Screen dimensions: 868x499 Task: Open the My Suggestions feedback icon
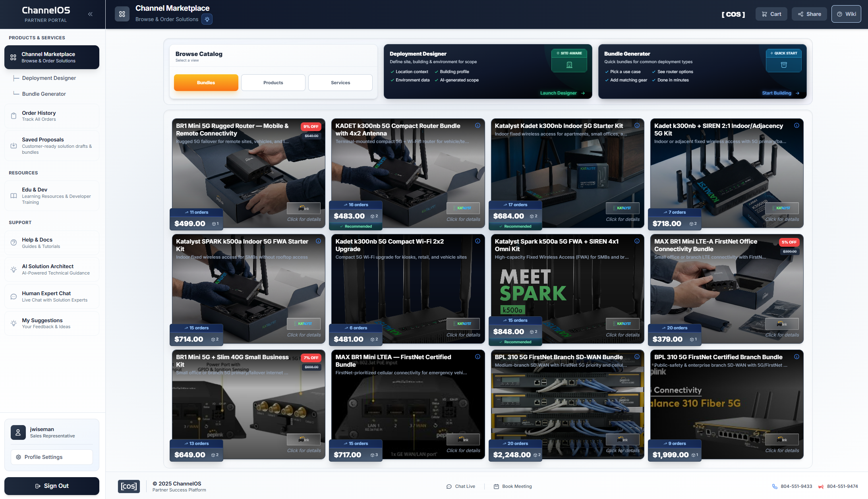coord(14,323)
